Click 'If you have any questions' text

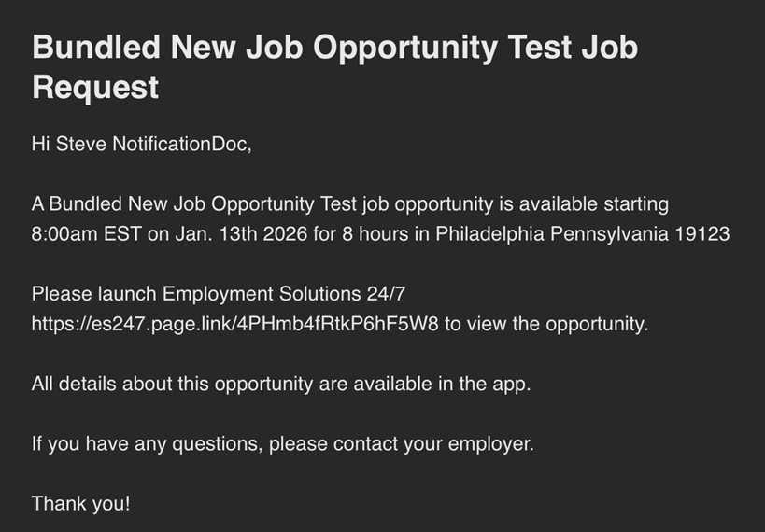pos(147,443)
